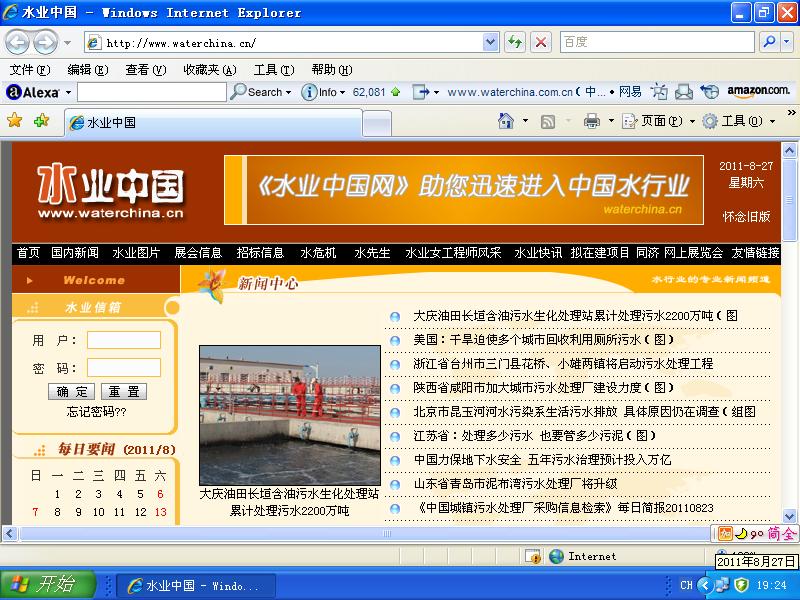Screen dimensions: 800x600
Task: Open the 文件(F) menu
Action: 30,69
